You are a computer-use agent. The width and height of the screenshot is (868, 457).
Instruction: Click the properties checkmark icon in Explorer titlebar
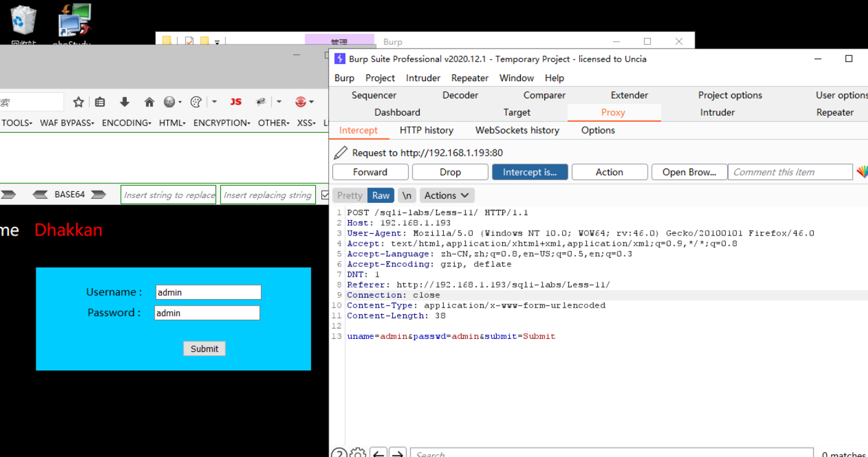pyautogui.click(x=189, y=42)
